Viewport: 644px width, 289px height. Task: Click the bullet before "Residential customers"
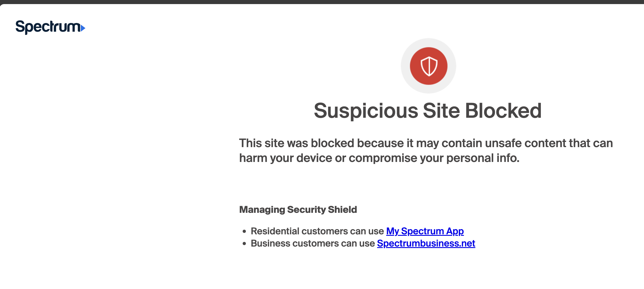tap(244, 231)
